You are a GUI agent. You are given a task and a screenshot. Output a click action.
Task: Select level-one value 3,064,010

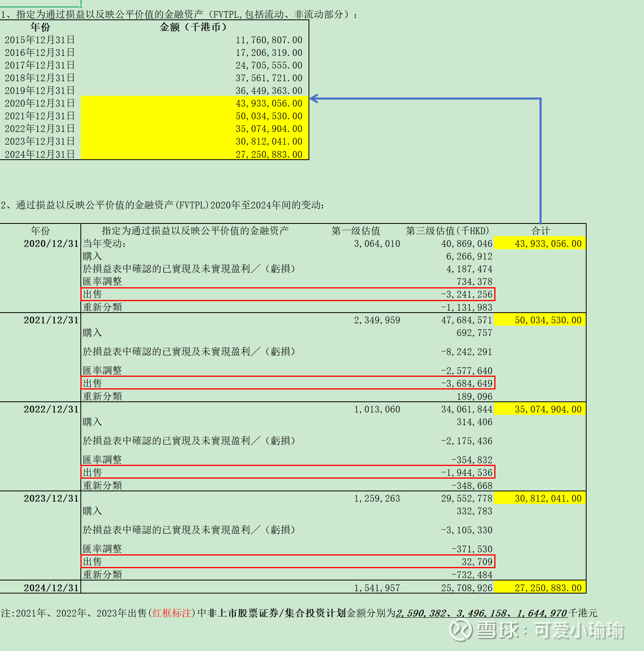tap(377, 244)
